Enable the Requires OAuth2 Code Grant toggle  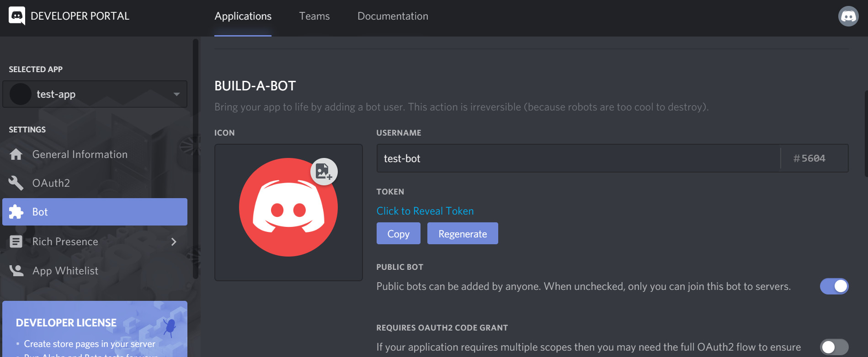tap(834, 347)
